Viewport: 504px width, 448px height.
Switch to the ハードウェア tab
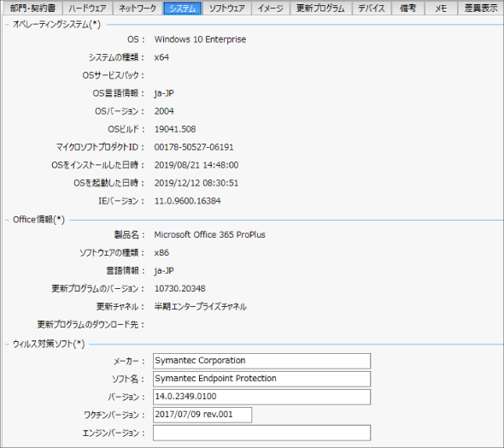coord(87,8)
